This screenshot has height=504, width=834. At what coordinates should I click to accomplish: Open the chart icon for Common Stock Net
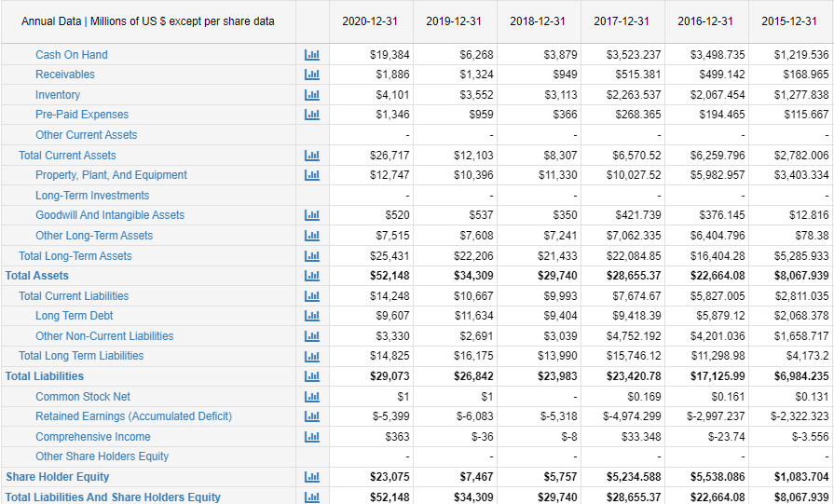point(311,397)
